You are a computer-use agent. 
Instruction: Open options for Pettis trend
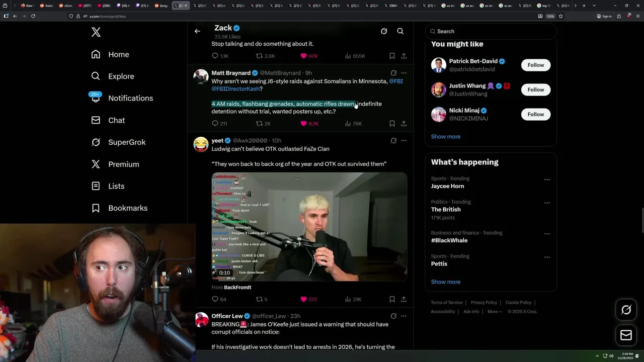(x=547, y=257)
